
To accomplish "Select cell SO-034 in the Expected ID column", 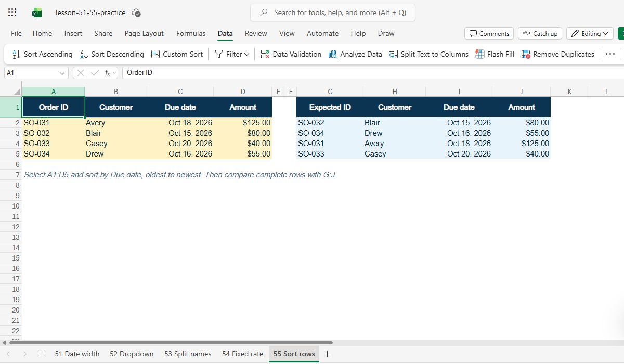I will [330, 133].
